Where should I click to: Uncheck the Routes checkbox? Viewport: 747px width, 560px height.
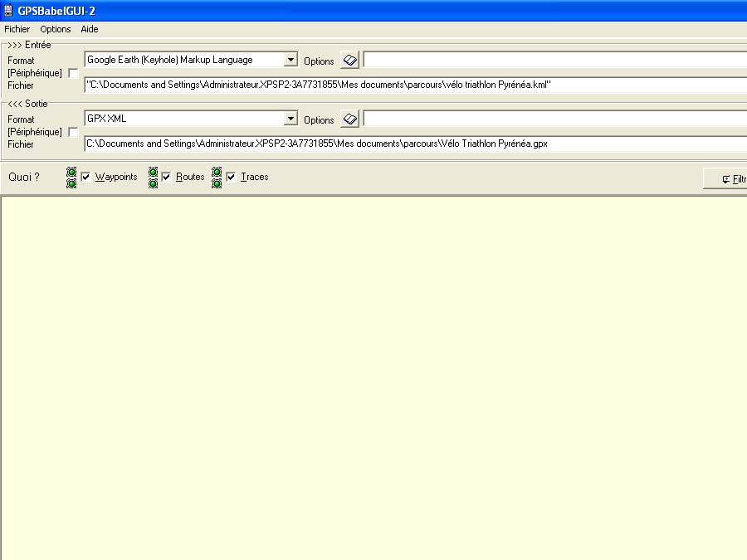167,177
